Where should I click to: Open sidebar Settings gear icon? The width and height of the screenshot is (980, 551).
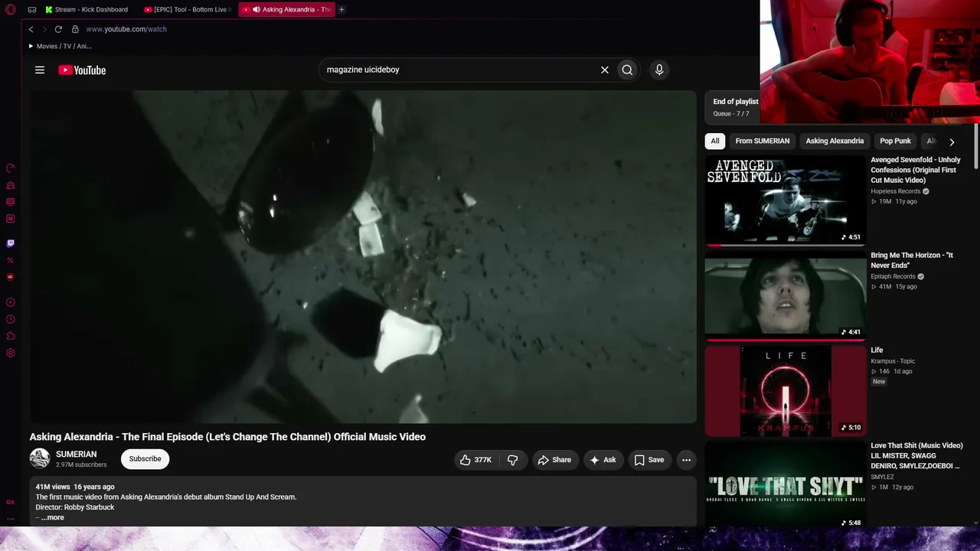pyautogui.click(x=11, y=353)
